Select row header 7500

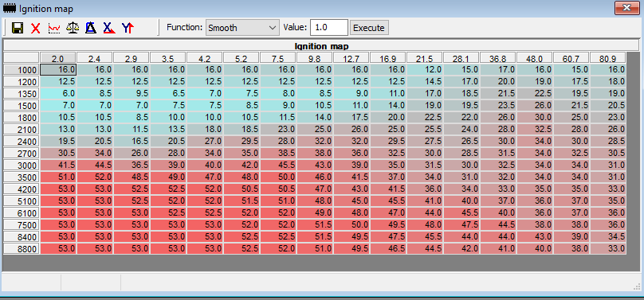pyautogui.click(x=22, y=225)
